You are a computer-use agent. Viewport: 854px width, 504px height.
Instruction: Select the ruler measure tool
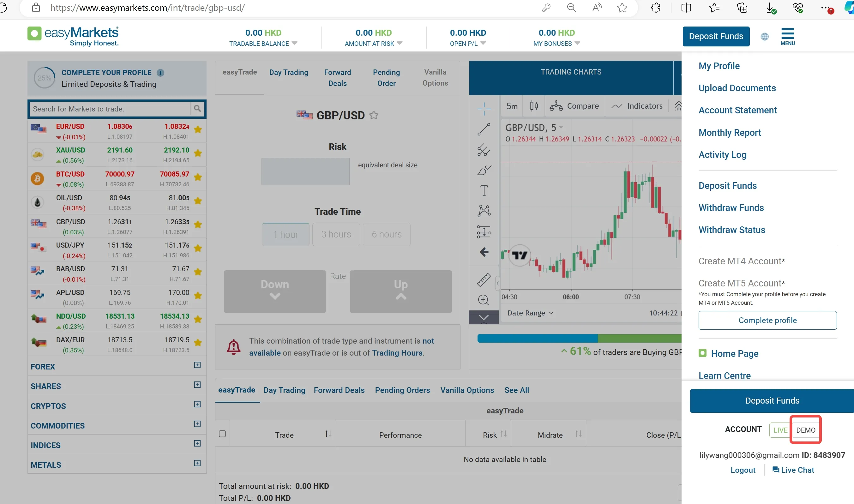[484, 279]
